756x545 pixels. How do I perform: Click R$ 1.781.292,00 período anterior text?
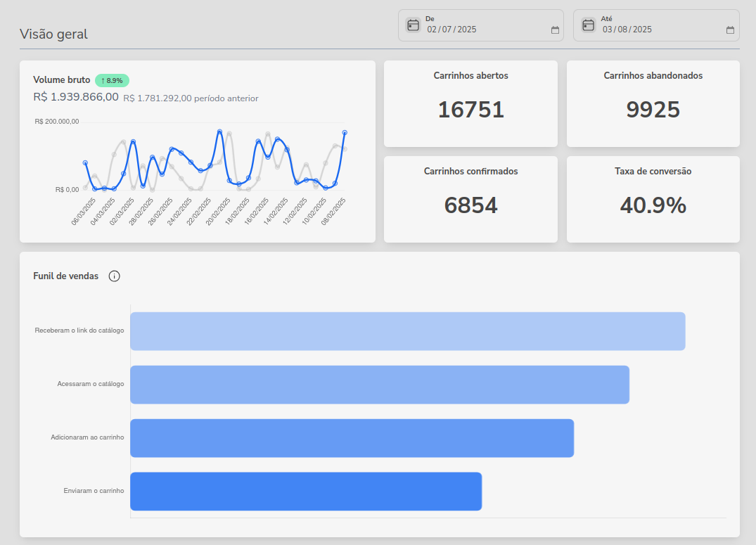click(x=191, y=98)
